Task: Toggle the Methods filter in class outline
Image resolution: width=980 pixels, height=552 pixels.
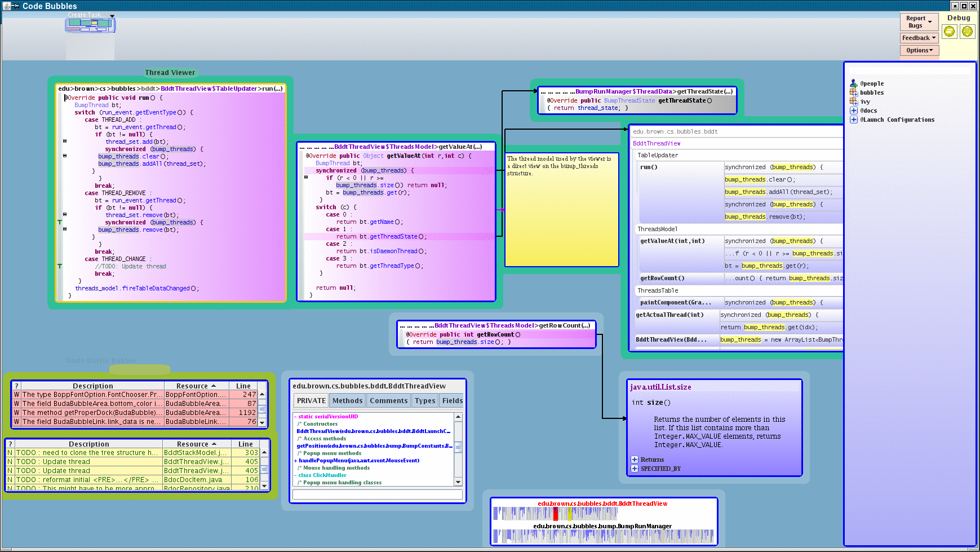Action: point(347,401)
